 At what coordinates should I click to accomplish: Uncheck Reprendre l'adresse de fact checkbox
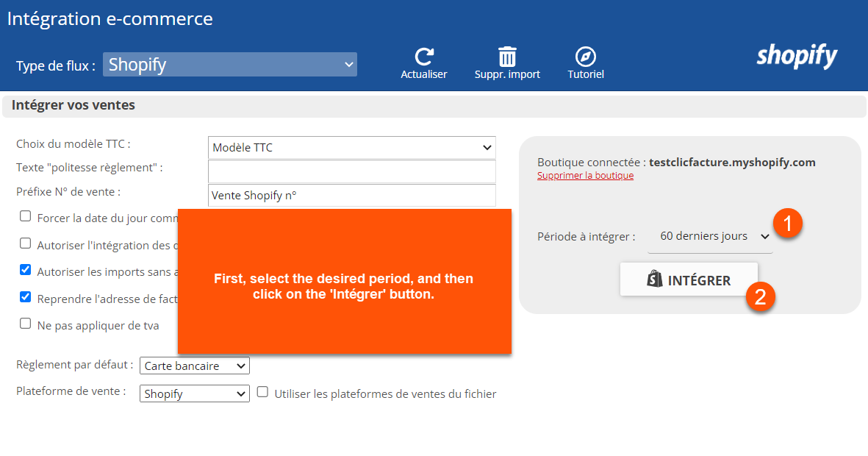26,297
